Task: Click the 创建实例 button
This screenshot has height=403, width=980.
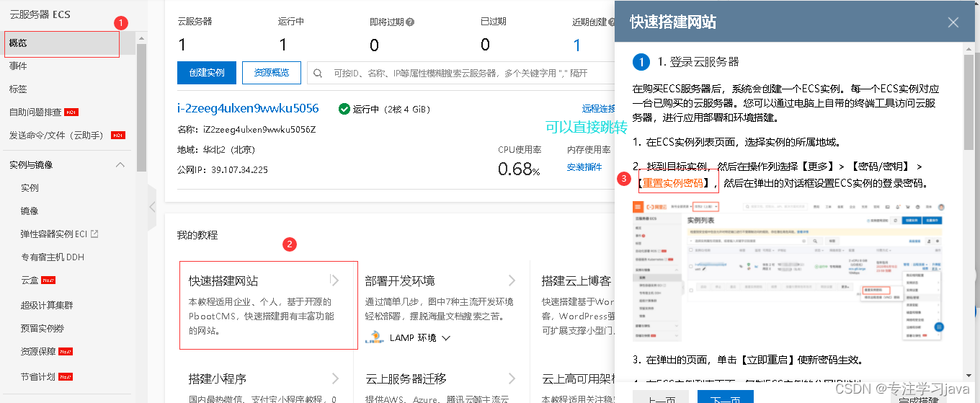Action: click(x=207, y=73)
